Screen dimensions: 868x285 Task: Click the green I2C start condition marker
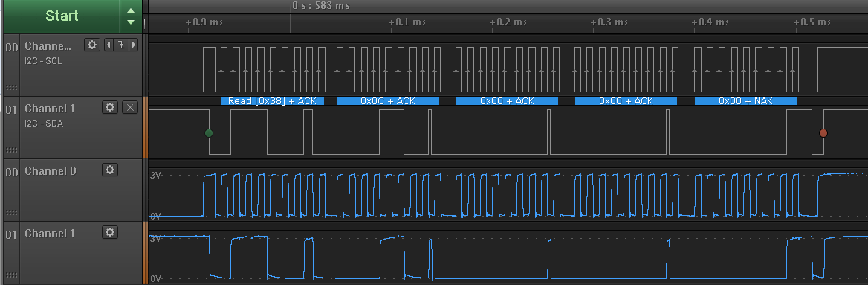(x=209, y=133)
